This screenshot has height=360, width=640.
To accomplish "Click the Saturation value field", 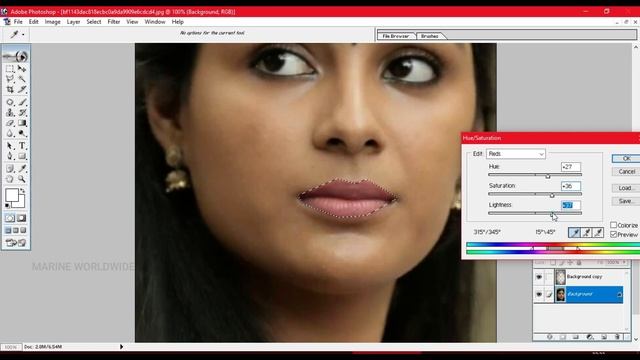I will pyautogui.click(x=571, y=186).
